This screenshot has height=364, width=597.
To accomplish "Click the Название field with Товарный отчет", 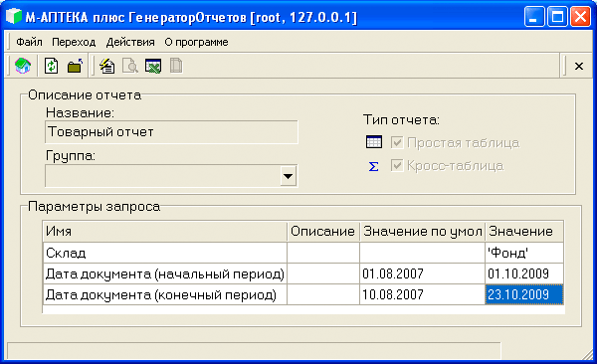I will tap(171, 132).
